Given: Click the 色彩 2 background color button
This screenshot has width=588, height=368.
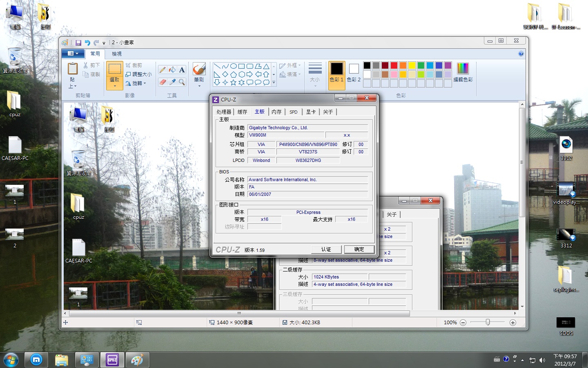Looking at the screenshot, I should pyautogui.click(x=354, y=73).
